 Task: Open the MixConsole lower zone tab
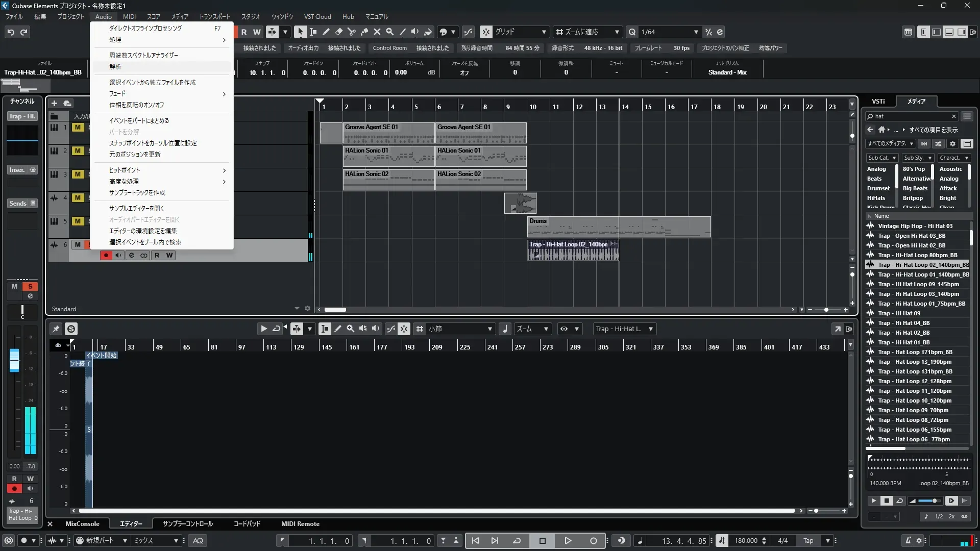(x=82, y=524)
